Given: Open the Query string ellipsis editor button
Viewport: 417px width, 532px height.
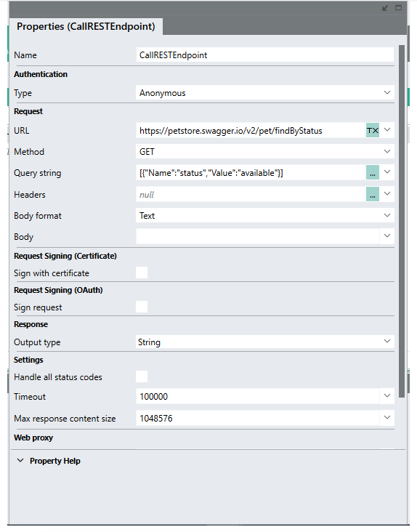Looking at the screenshot, I should coord(372,173).
